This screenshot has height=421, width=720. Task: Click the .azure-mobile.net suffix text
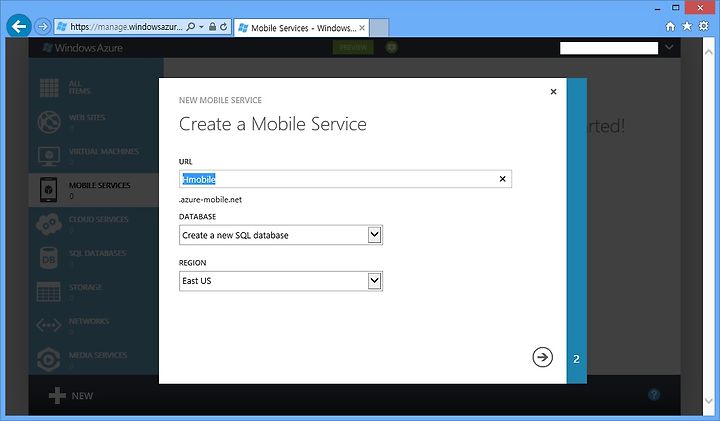point(210,200)
